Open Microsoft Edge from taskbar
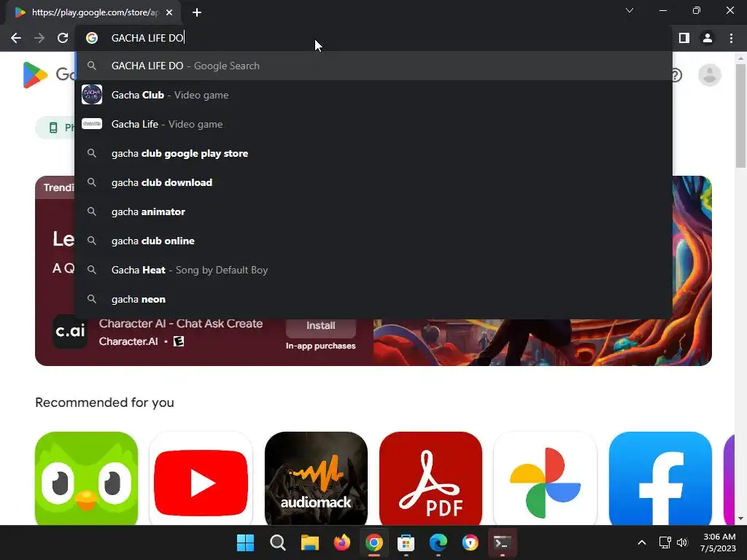 pyautogui.click(x=438, y=542)
